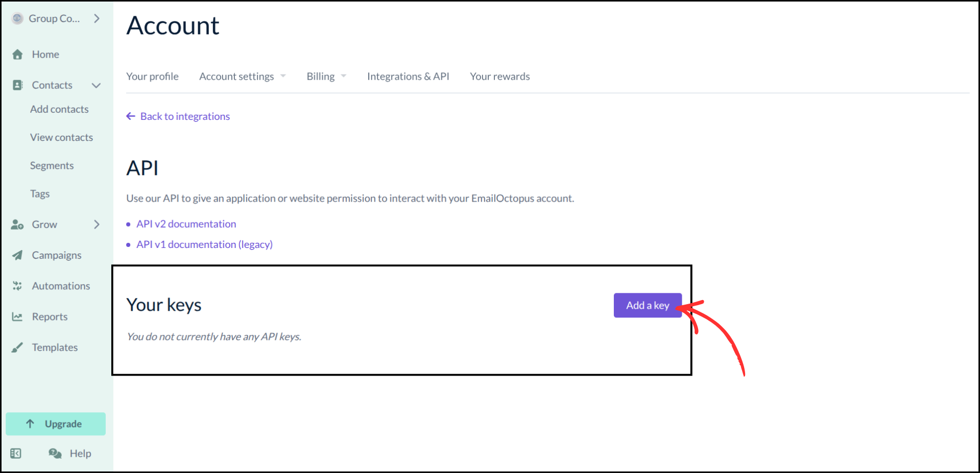This screenshot has height=473, width=980.
Task: Click the Help chat bubbles icon
Action: coord(54,453)
